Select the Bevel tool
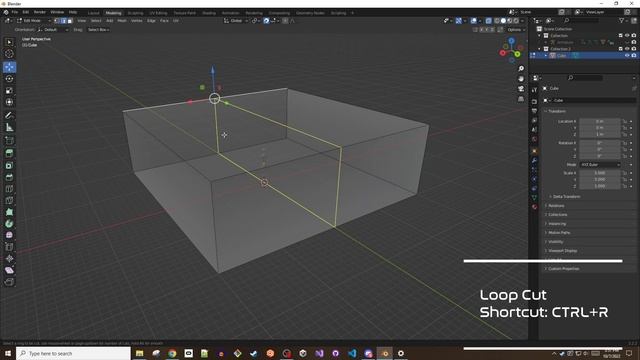This screenshot has width=640, height=360. [9, 177]
